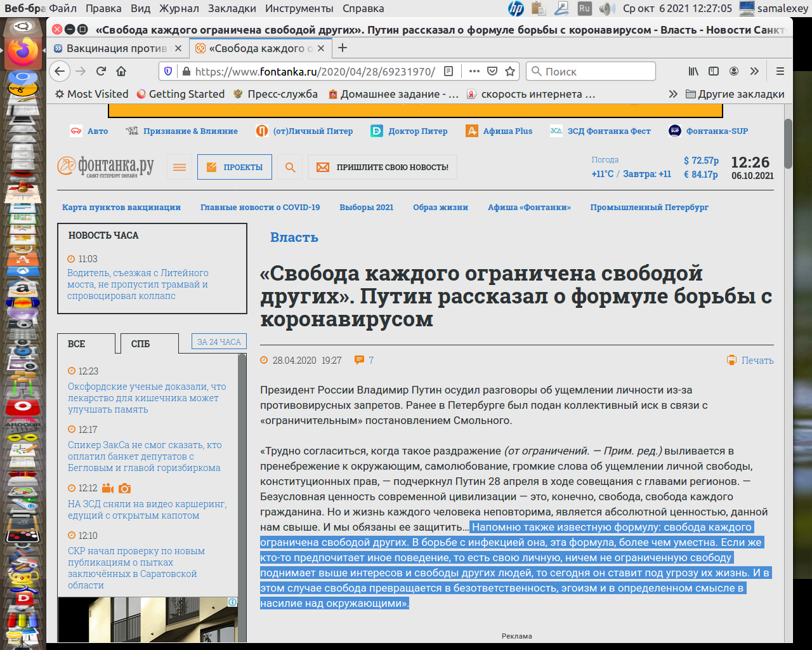Select ЗА 24 ЧАСА filter

pyautogui.click(x=219, y=342)
